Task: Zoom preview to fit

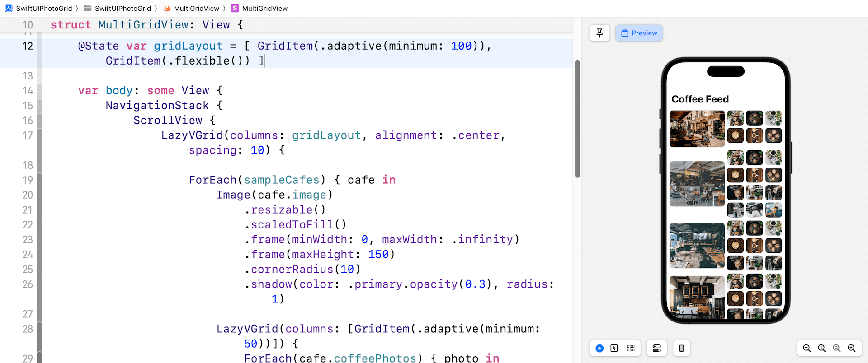Action: (x=837, y=348)
